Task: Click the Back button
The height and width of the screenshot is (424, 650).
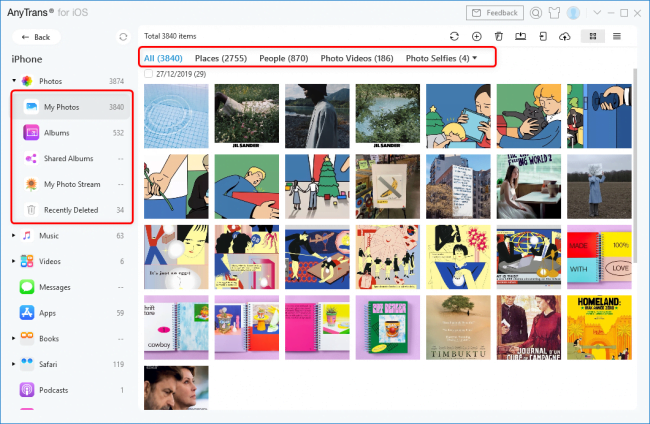Action: point(35,37)
